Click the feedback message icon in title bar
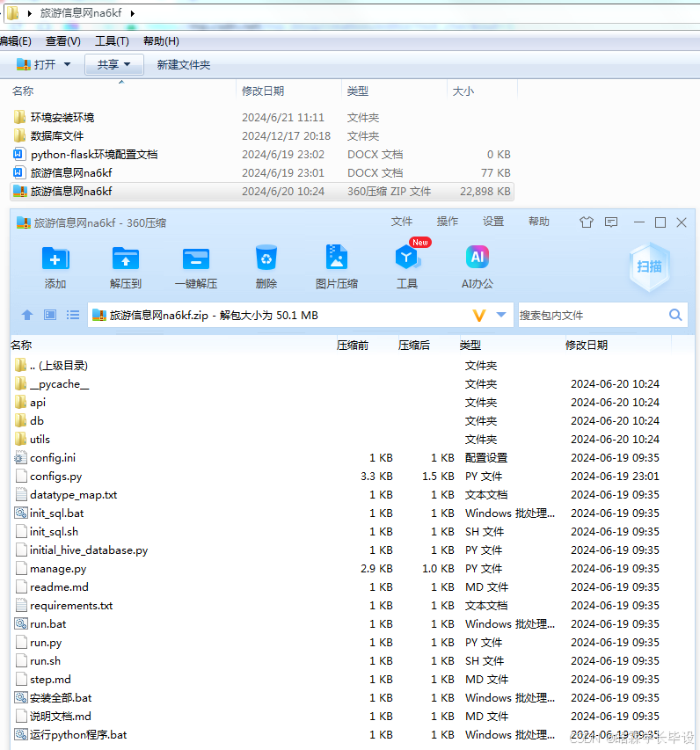700x750 pixels. (611, 222)
